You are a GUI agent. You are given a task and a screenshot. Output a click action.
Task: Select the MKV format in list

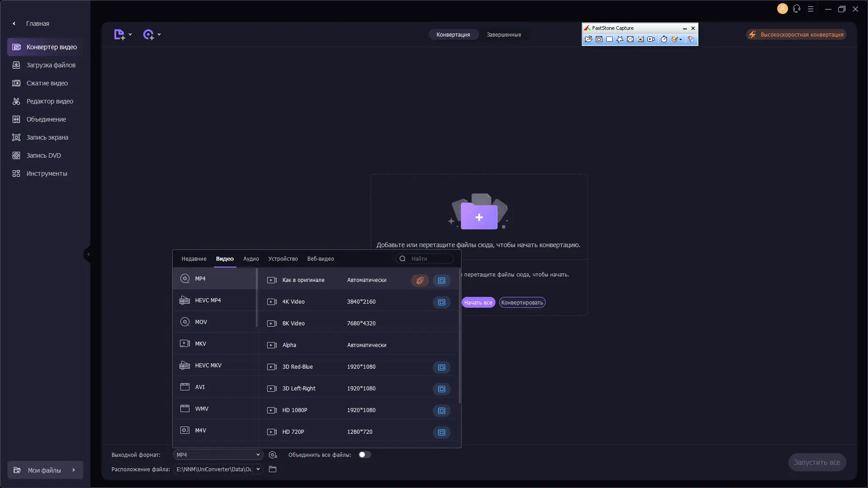click(201, 344)
